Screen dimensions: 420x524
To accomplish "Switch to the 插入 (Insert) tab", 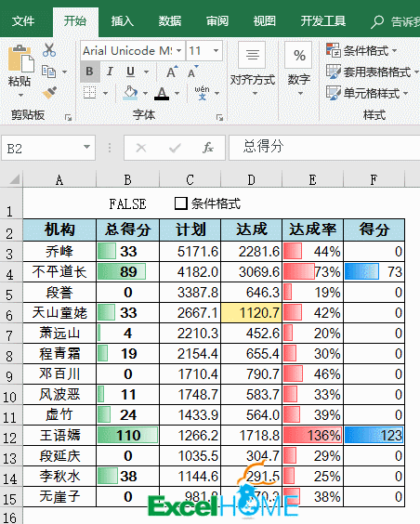I will [123, 21].
